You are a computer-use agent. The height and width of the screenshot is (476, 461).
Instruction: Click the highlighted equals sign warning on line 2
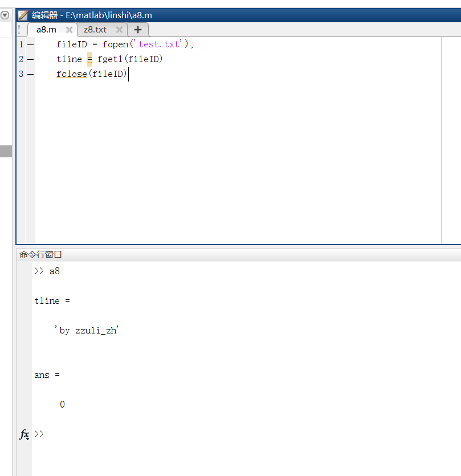90,59
